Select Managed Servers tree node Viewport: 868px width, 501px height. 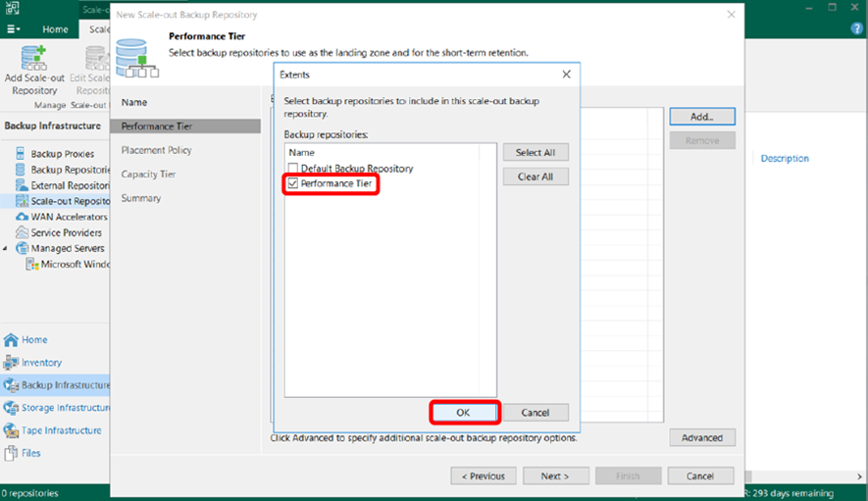pyautogui.click(x=68, y=249)
